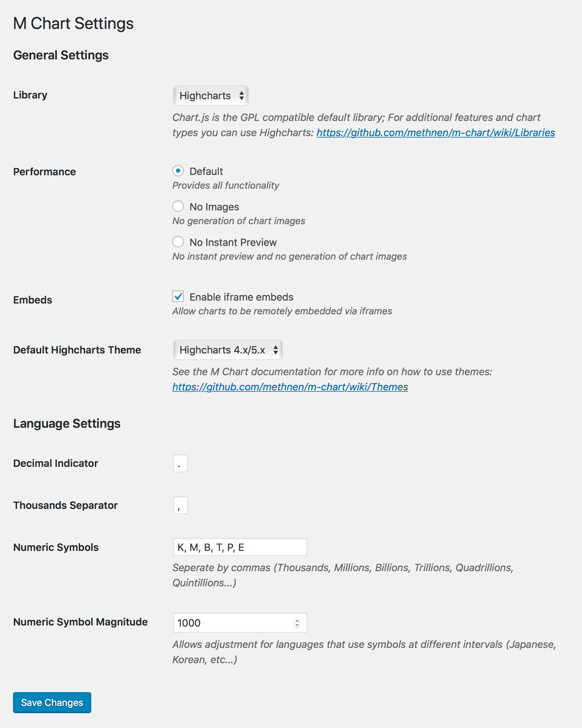Choose the No Instant Preview option
The image size is (582, 728).
pyautogui.click(x=178, y=242)
